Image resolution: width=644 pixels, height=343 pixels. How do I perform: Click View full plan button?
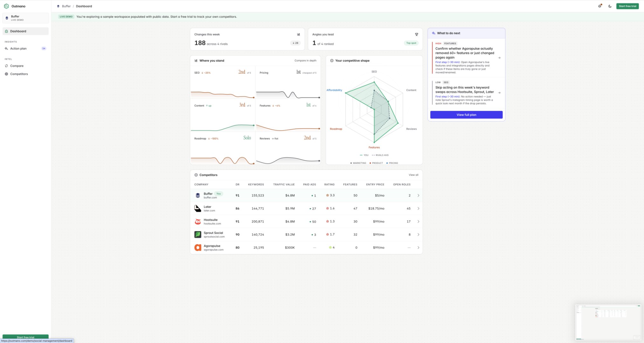tap(466, 115)
